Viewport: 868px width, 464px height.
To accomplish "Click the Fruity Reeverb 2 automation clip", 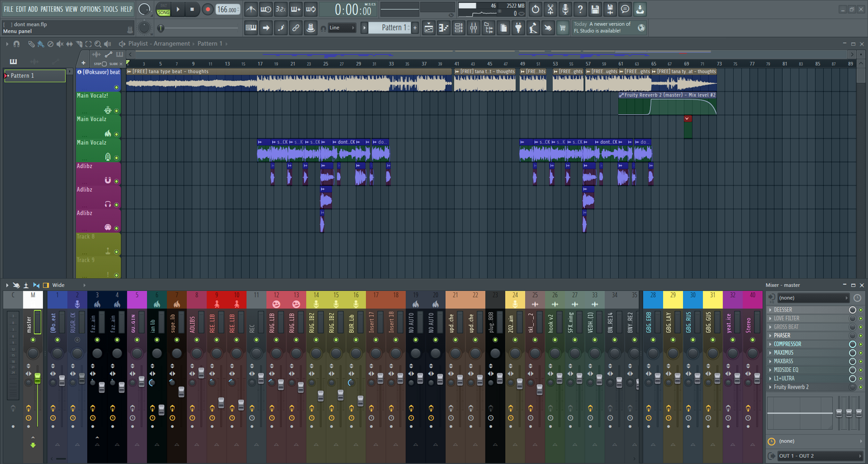I will pyautogui.click(x=667, y=103).
